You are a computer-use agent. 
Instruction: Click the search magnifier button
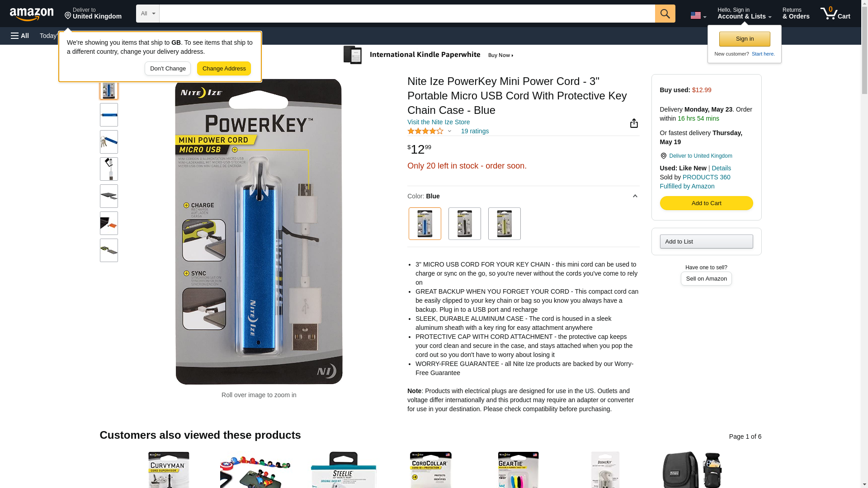click(665, 14)
